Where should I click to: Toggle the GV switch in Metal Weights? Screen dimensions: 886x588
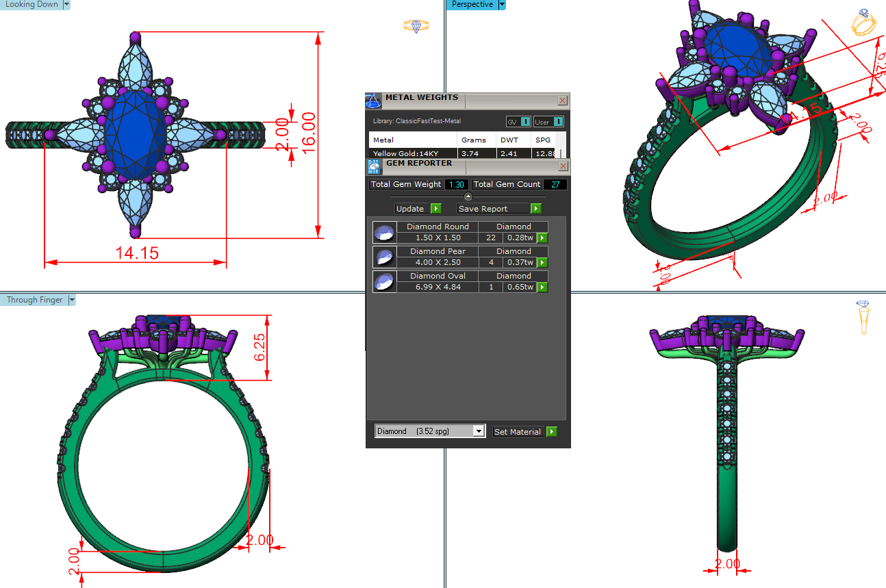pos(519,122)
